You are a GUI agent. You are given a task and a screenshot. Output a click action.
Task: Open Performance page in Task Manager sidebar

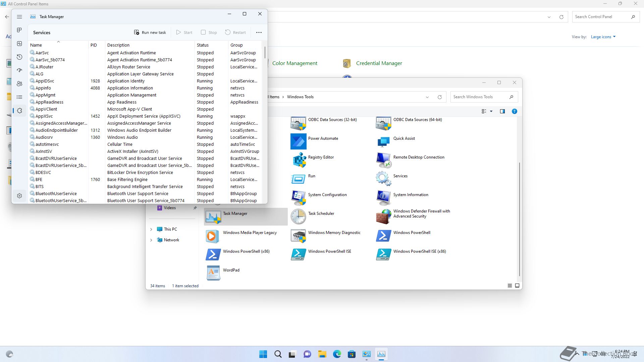point(19,44)
